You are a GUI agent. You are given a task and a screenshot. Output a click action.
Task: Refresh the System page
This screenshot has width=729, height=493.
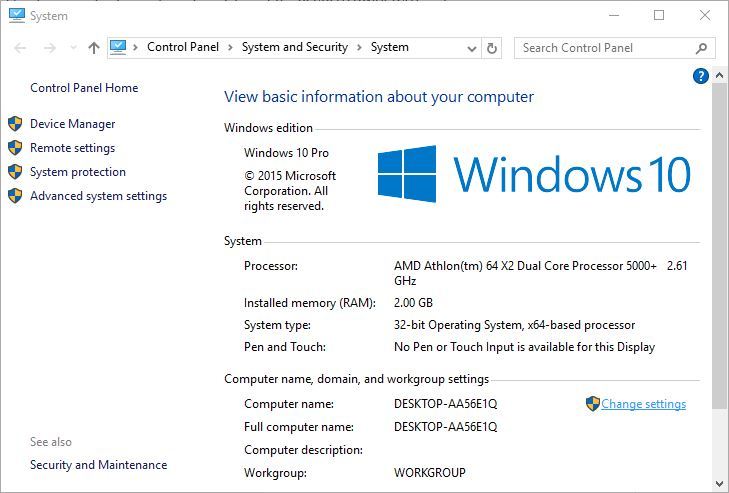(491, 48)
